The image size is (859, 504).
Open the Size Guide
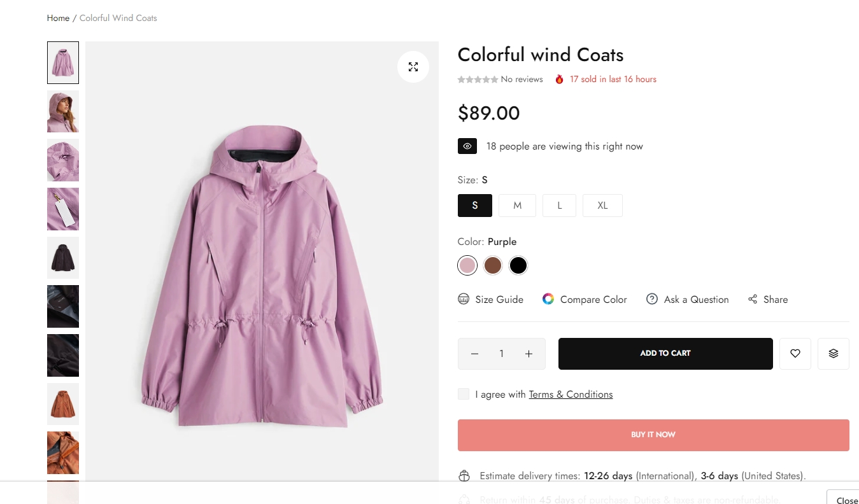point(491,299)
